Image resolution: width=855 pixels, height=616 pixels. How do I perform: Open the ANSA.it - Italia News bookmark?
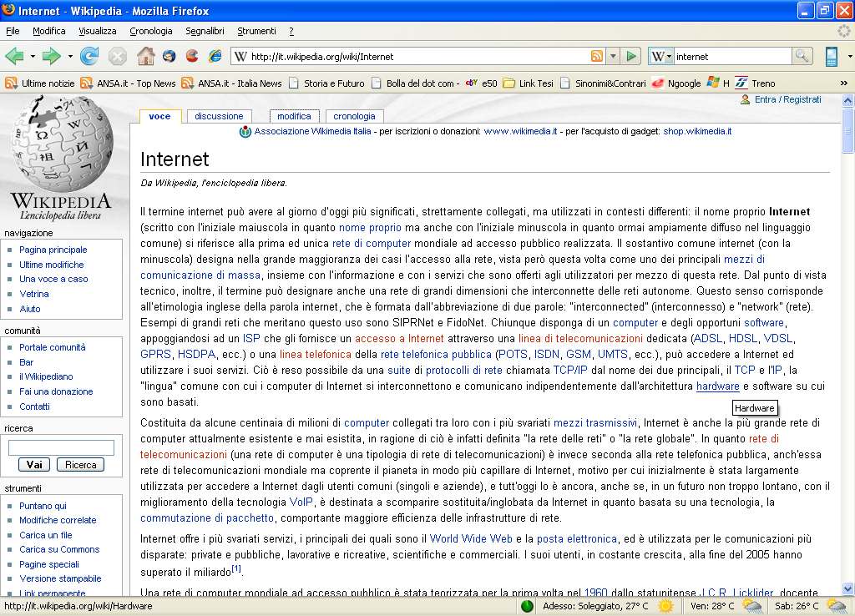point(231,83)
